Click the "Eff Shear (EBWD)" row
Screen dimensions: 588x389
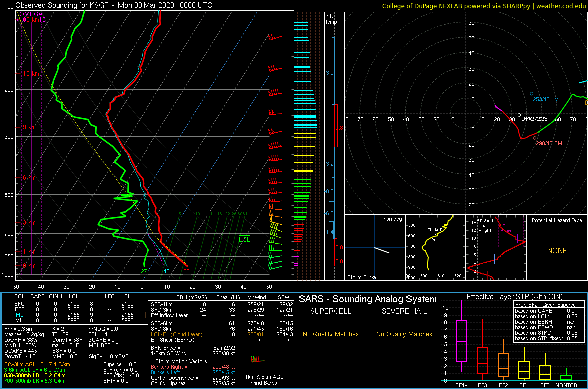(221, 340)
